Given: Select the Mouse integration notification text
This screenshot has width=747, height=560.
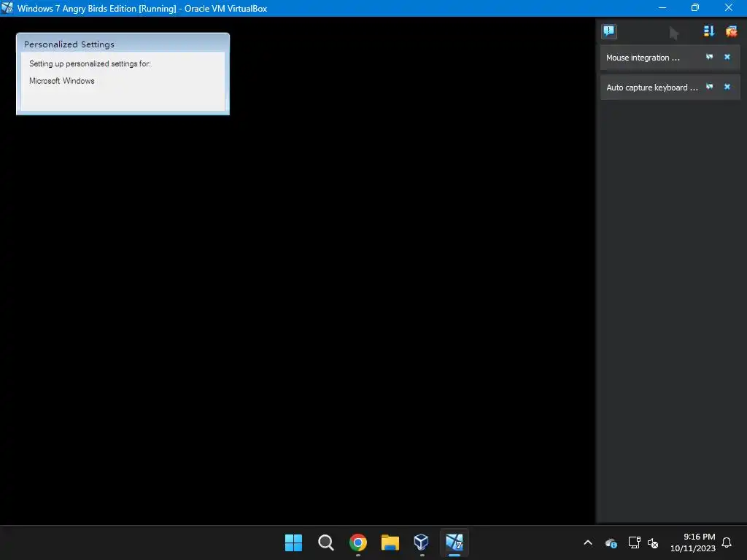Looking at the screenshot, I should coord(643,58).
